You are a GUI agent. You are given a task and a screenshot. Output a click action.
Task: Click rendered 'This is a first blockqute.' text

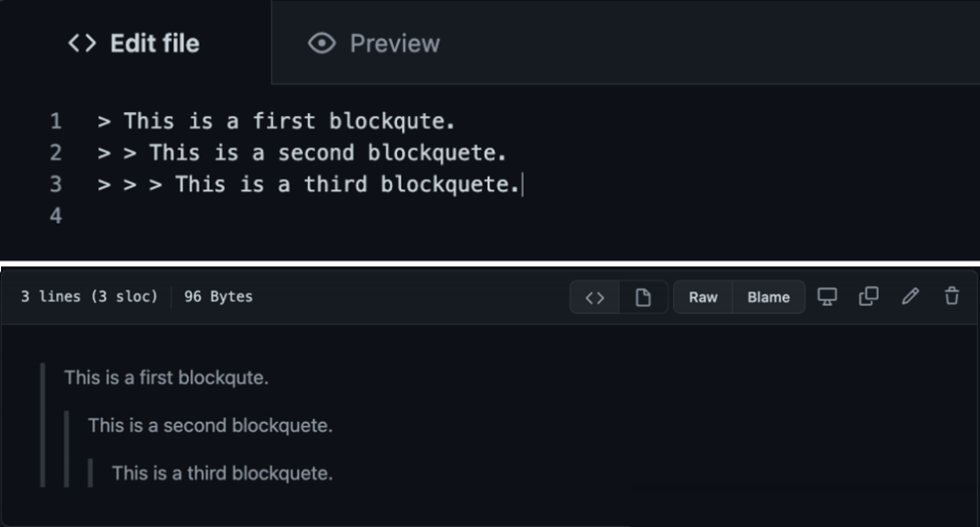[x=166, y=377]
